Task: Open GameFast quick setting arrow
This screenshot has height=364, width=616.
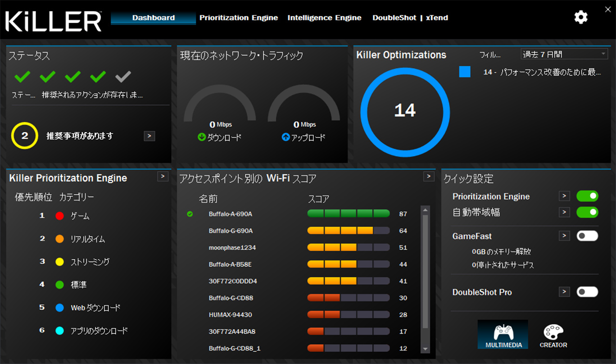Action: pos(565,236)
